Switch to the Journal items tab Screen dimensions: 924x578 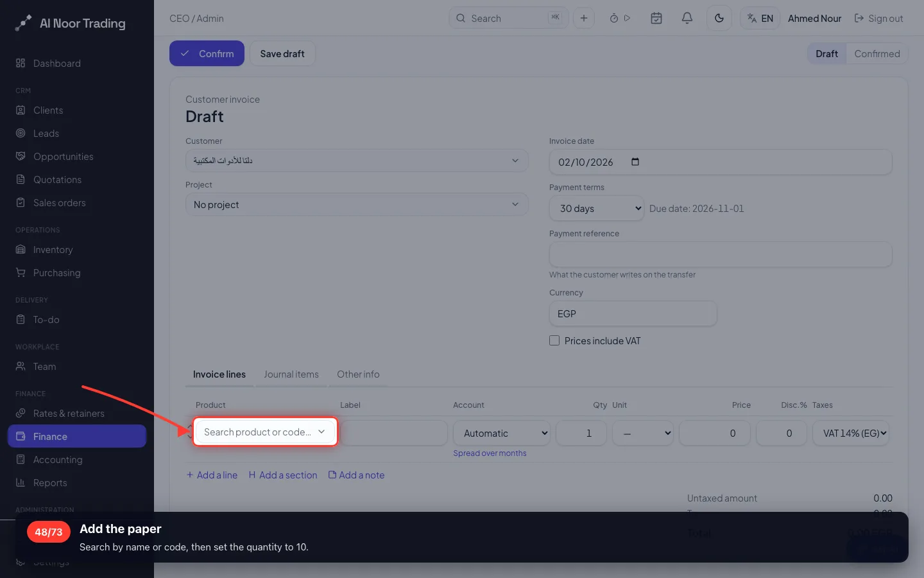coord(291,374)
